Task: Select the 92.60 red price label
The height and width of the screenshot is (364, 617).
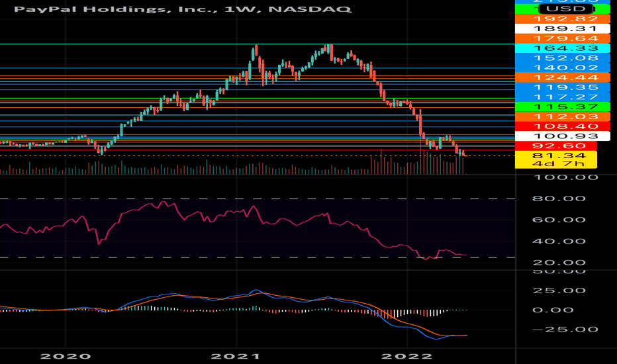Action: 555,146
